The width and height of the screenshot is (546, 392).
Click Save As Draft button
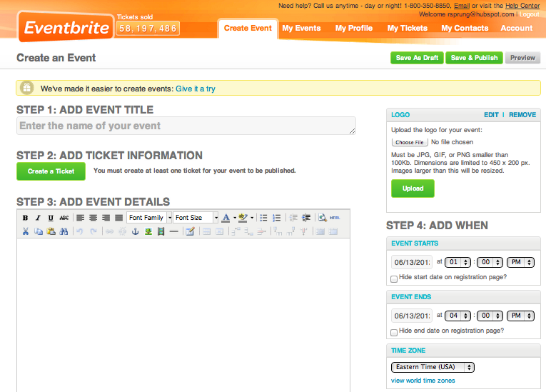point(417,58)
